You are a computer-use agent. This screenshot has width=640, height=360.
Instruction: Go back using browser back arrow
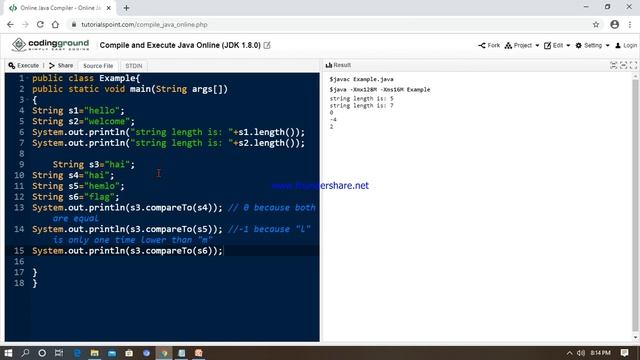[10, 24]
